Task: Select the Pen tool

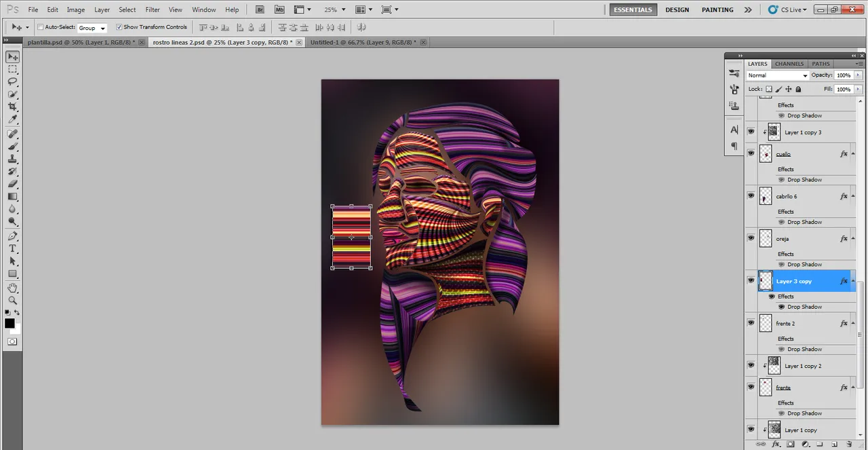Action: tap(12, 236)
